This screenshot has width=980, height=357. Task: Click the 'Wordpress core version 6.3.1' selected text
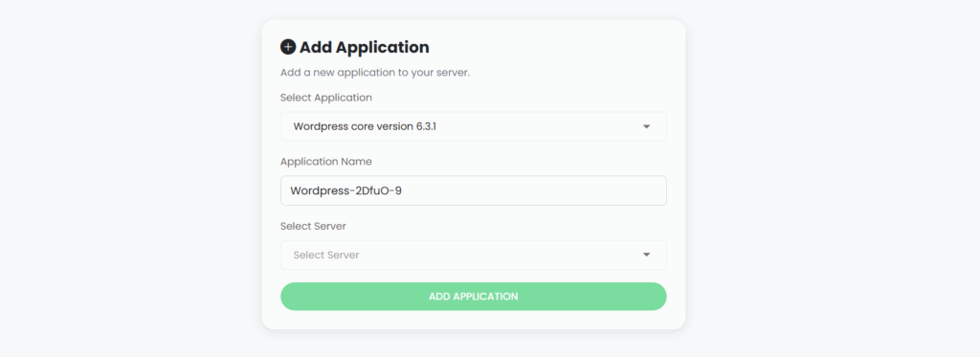point(365,127)
